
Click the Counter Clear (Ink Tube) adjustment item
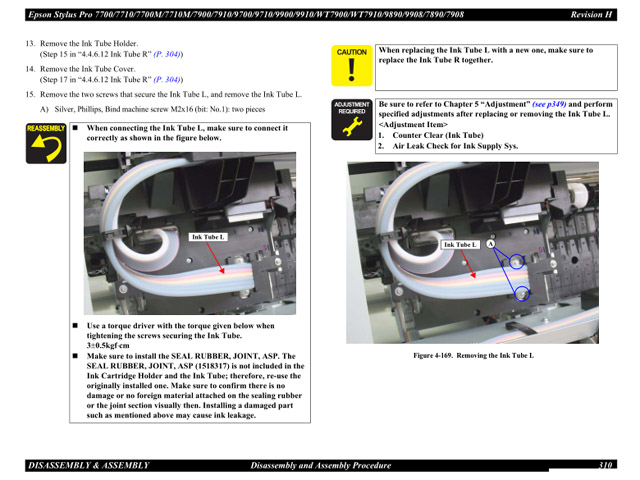436,135
